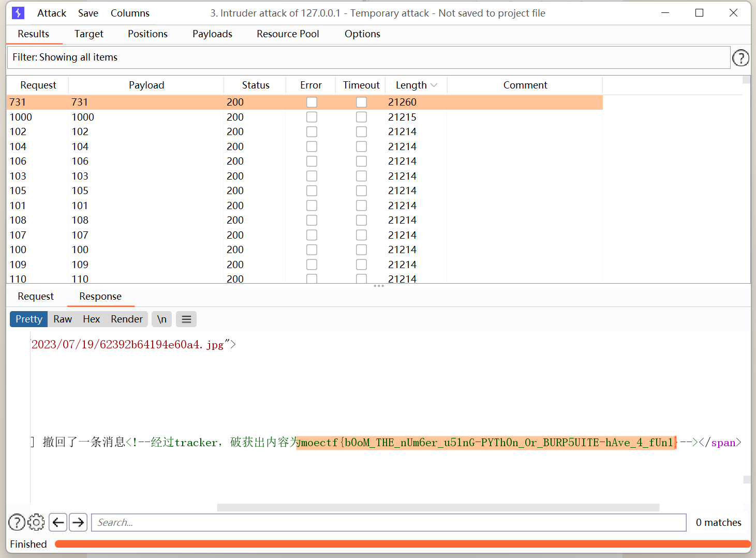The height and width of the screenshot is (558, 756).
Task: Open the Columns menu
Action: point(130,13)
